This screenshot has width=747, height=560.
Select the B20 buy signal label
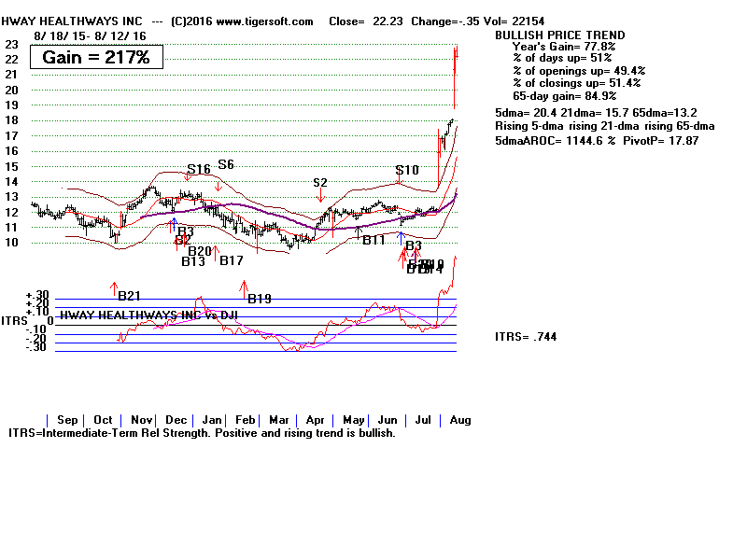pyautogui.click(x=199, y=251)
